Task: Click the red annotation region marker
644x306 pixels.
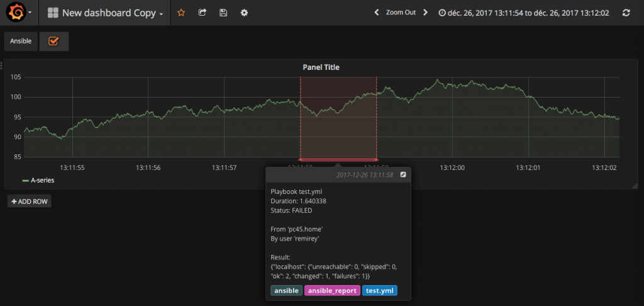Action: tap(338, 159)
